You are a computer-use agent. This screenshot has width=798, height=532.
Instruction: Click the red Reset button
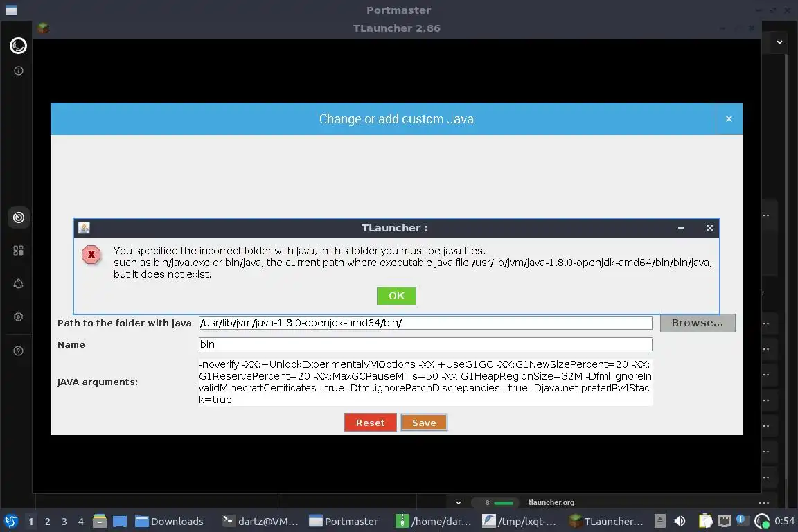coord(370,423)
